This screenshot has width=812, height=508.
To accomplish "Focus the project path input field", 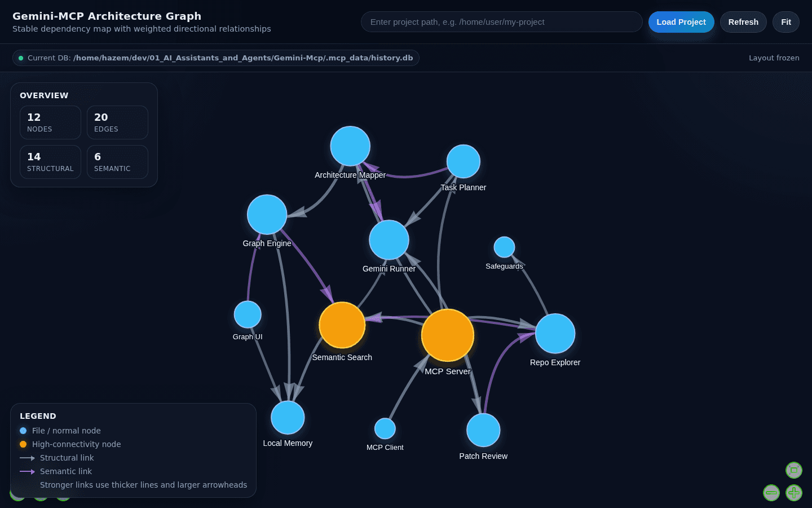I will tap(502, 22).
